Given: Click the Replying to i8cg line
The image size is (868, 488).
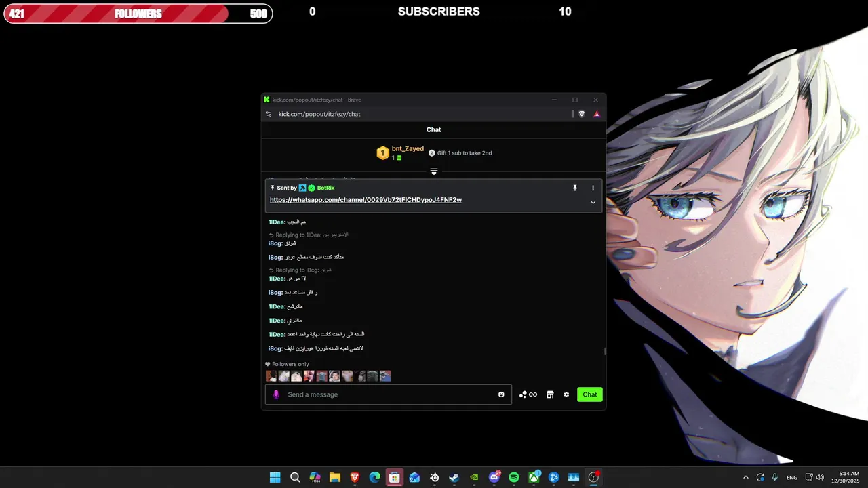Looking at the screenshot, I should pos(300,270).
